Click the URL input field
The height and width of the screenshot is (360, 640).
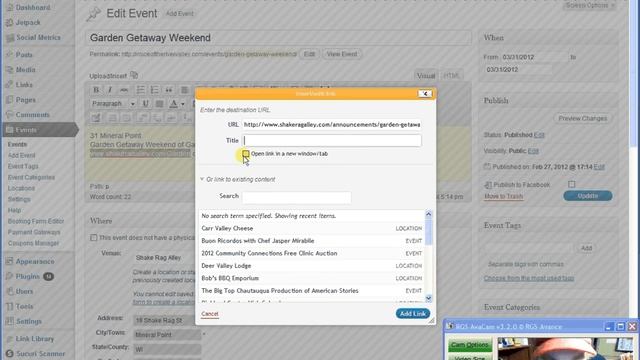tap(331, 124)
